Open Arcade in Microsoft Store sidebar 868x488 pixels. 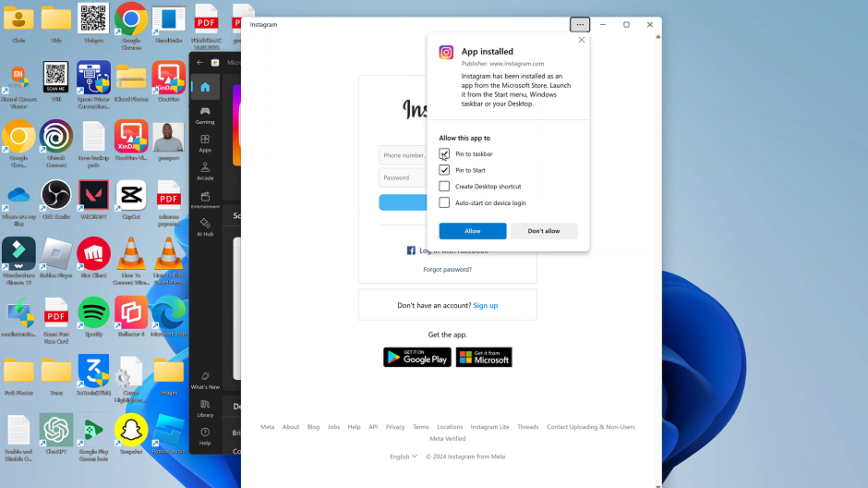[x=205, y=171]
